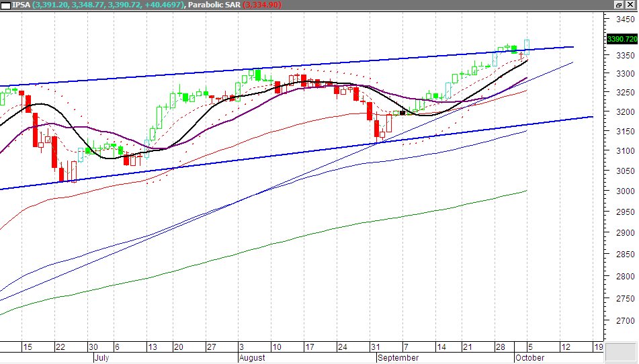Click the gray corner box below the price axis

(x=621, y=352)
